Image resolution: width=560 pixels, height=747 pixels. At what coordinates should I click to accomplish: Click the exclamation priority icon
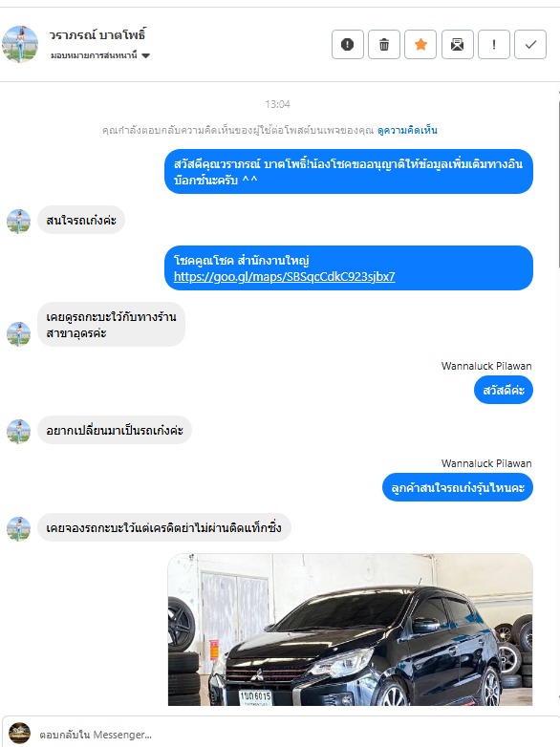pos(494,44)
